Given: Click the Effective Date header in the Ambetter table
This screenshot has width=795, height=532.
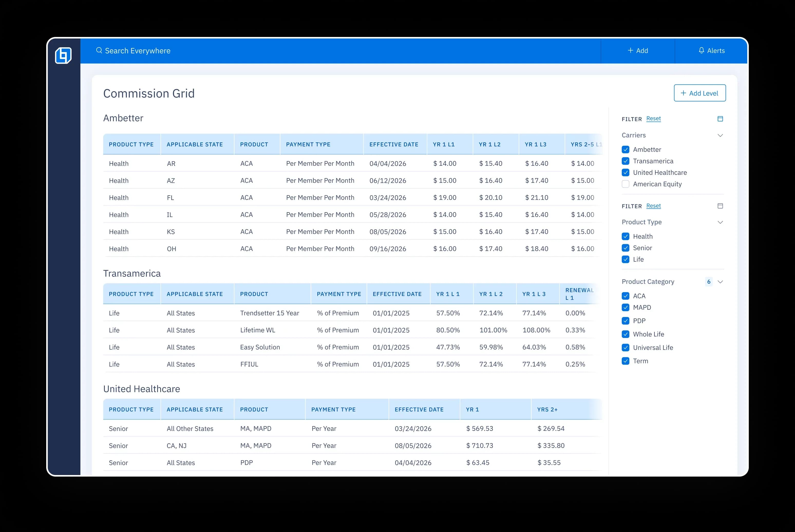Looking at the screenshot, I should point(393,144).
